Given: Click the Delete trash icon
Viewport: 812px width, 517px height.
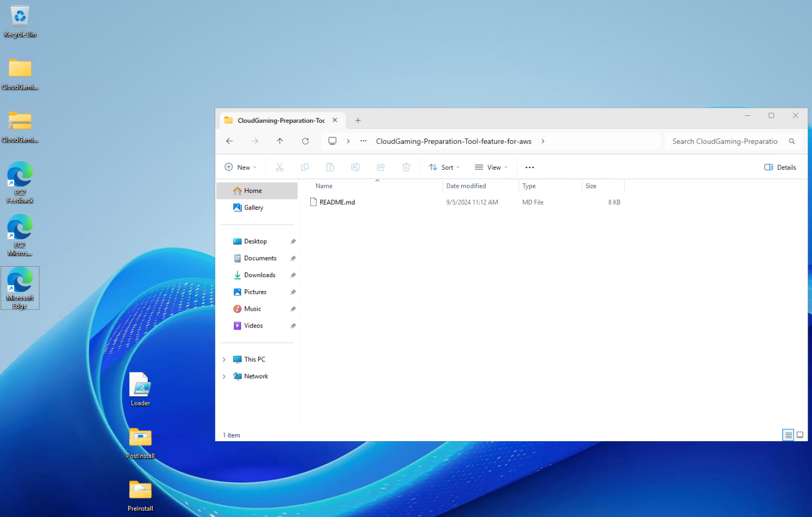Looking at the screenshot, I should click(406, 167).
